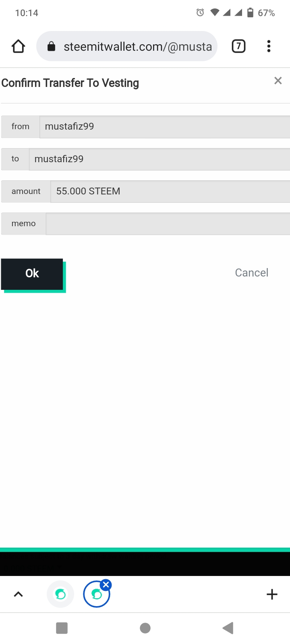Tap the Android home circle button
This screenshot has width=290, height=644.
pyautogui.click(x=145, y=628)
